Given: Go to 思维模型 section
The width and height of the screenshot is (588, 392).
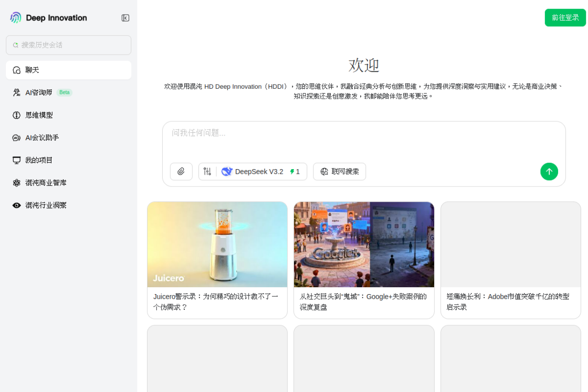Looking at the screenshot, I should [x=68, y=115].
